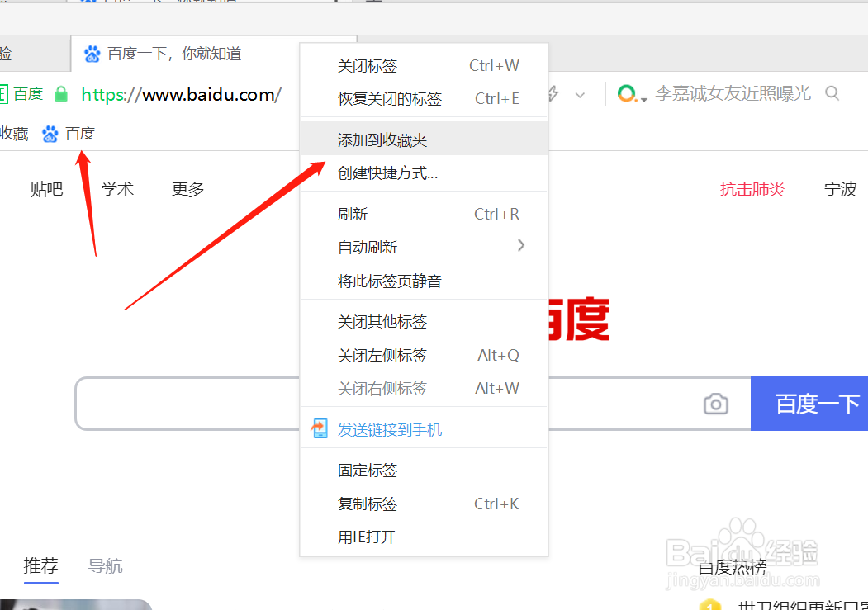Choose 复制标签 menu entry
This screenshot has height=610, width=868.
[424, 504]
